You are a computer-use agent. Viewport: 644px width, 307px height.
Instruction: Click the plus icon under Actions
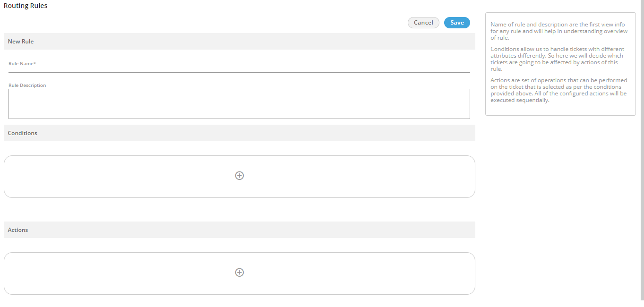240,273
